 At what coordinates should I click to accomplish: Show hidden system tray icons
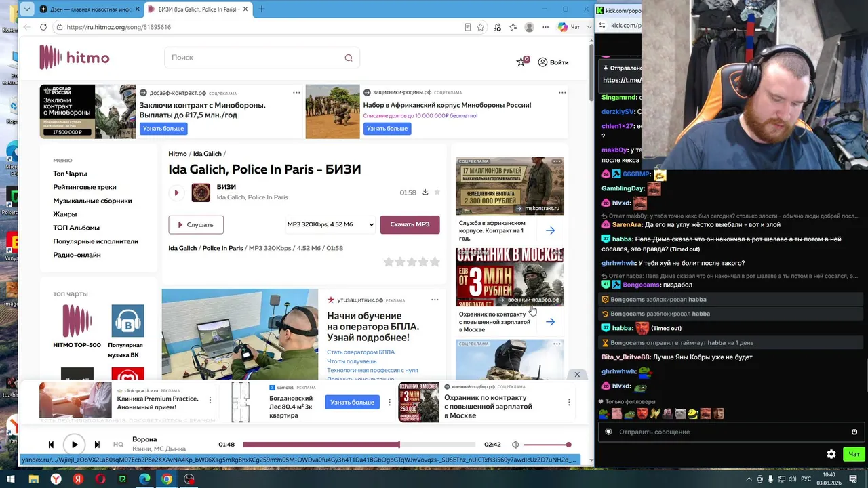click(x=749, y=479)
